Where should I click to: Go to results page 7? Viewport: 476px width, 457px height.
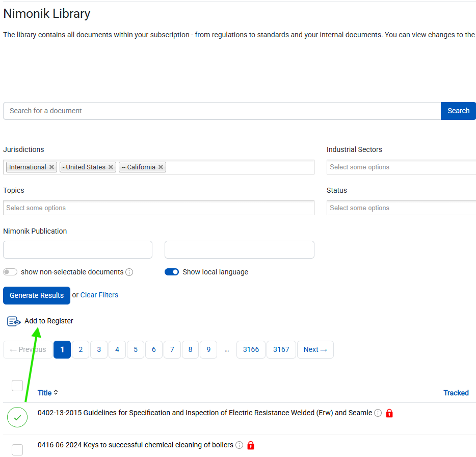click(172, 350)
